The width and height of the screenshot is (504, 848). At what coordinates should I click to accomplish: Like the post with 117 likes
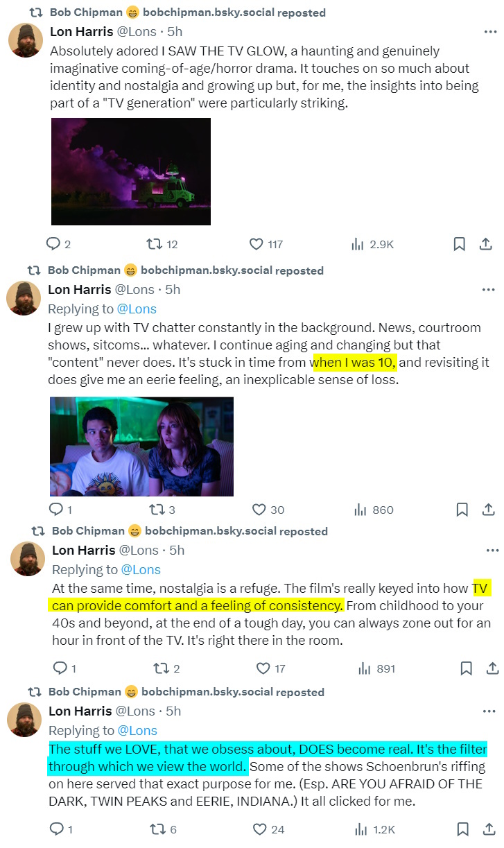[x=256, y=244]
